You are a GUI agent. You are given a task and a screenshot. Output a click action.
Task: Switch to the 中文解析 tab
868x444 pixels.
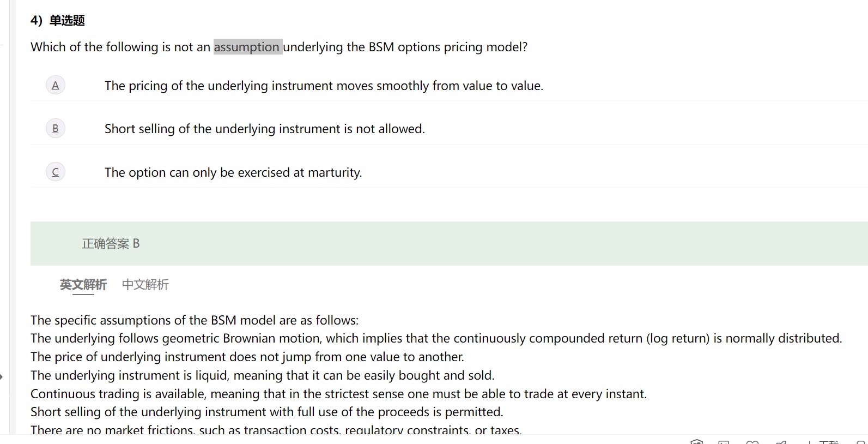[145, 285]
